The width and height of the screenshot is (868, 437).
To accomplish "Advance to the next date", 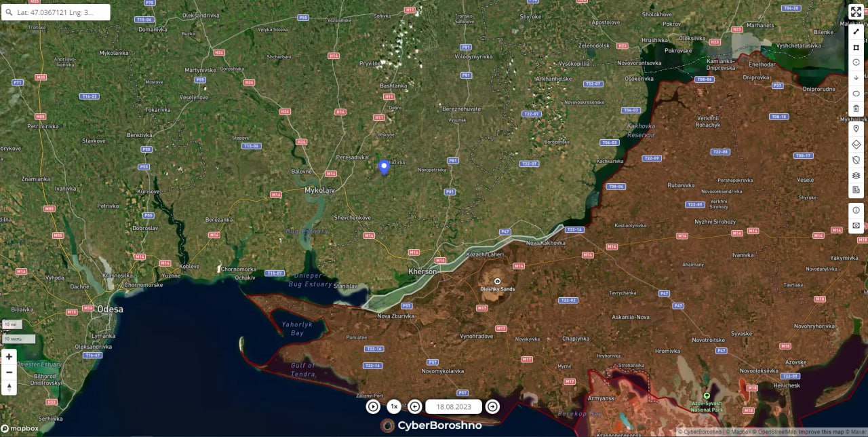I will (492, 406).
